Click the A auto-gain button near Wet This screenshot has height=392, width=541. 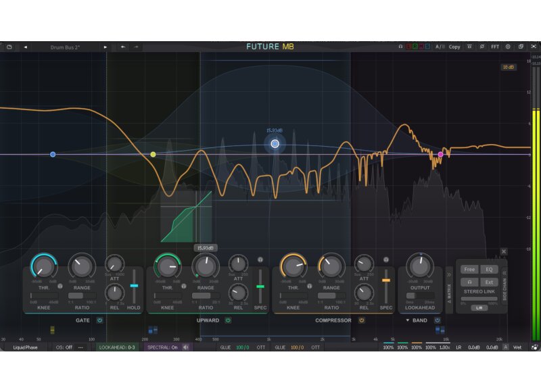(x=506, y=347)
